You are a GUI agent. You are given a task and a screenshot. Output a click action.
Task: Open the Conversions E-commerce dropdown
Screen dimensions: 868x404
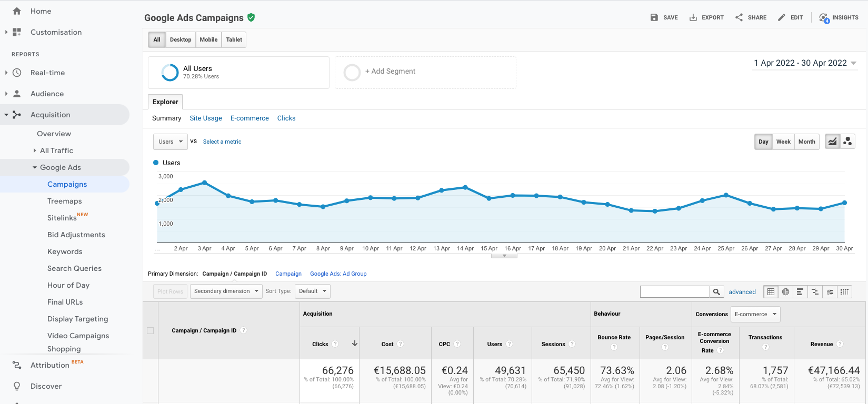(x=755, y=314)
